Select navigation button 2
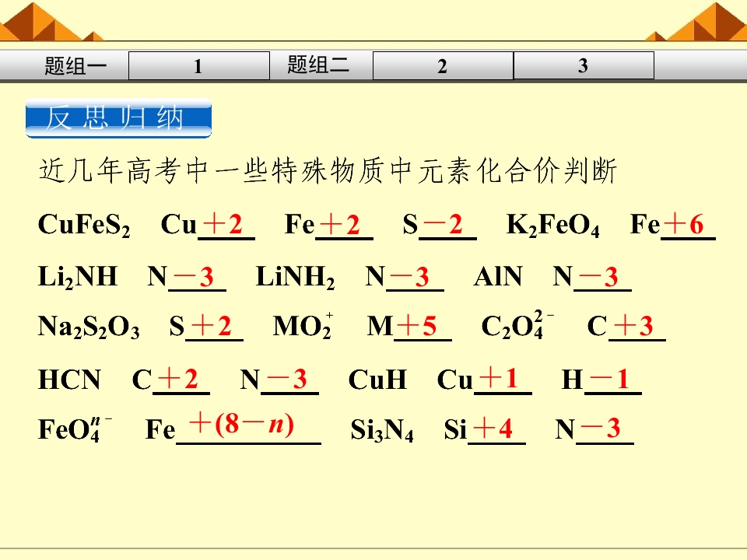The width and height of the screenshot is (747, 560). [x=443, y=65]
